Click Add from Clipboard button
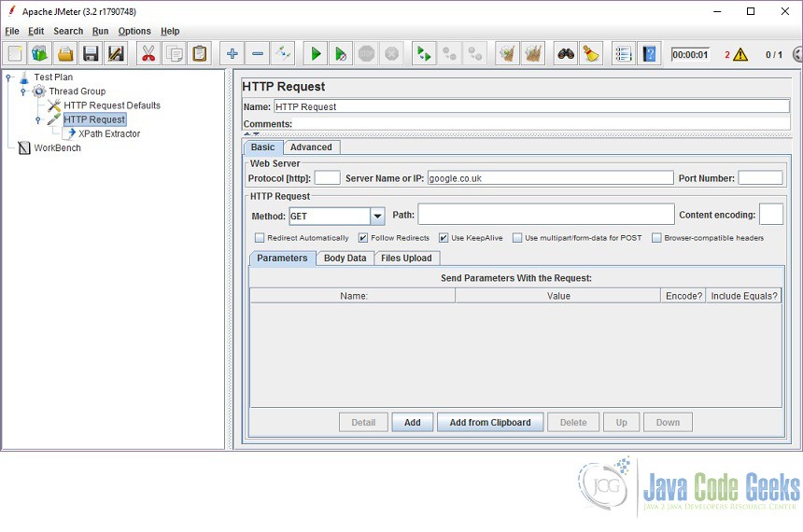 (x=490, y=423)
